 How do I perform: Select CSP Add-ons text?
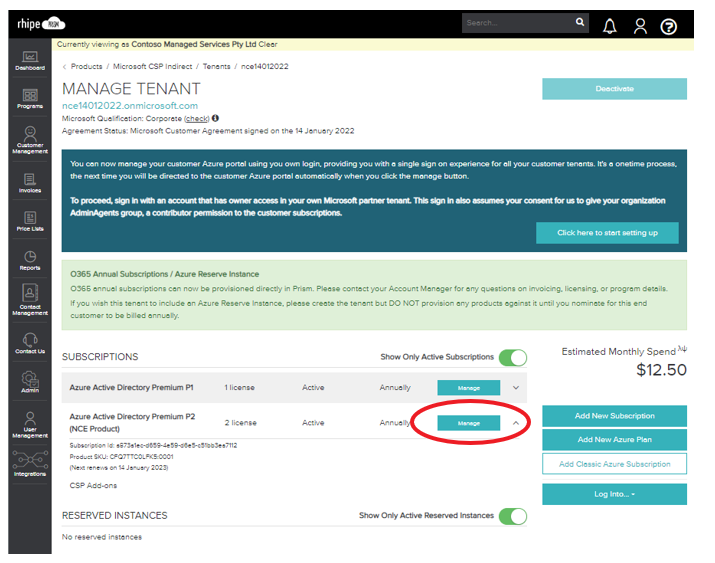(x=93, y=486)
